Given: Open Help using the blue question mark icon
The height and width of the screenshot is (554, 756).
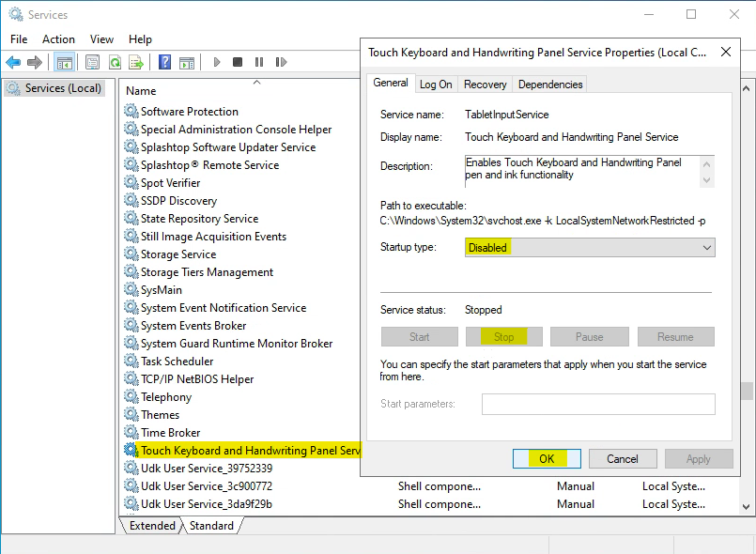Looking at the screenshot, I should [x=165, y=63].
